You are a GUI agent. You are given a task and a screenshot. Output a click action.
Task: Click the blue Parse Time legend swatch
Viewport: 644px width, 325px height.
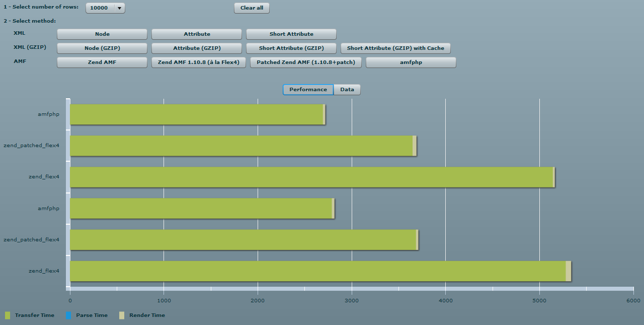[x=68, y=315]
